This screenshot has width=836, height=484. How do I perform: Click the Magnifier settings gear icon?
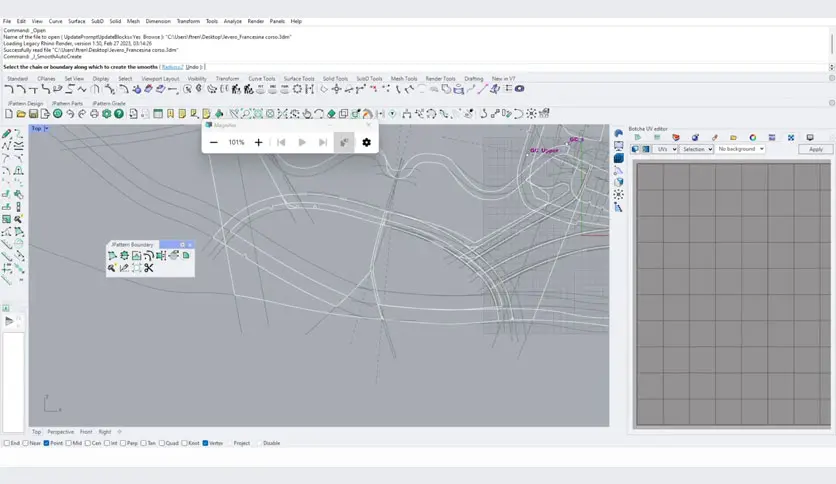tap(366, 142)
